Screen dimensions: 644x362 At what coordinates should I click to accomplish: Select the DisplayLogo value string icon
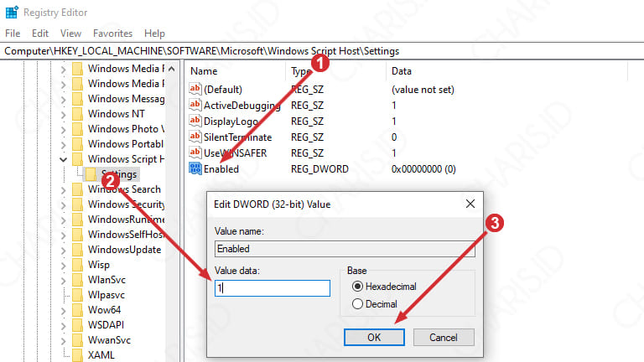tap(195, 121)
